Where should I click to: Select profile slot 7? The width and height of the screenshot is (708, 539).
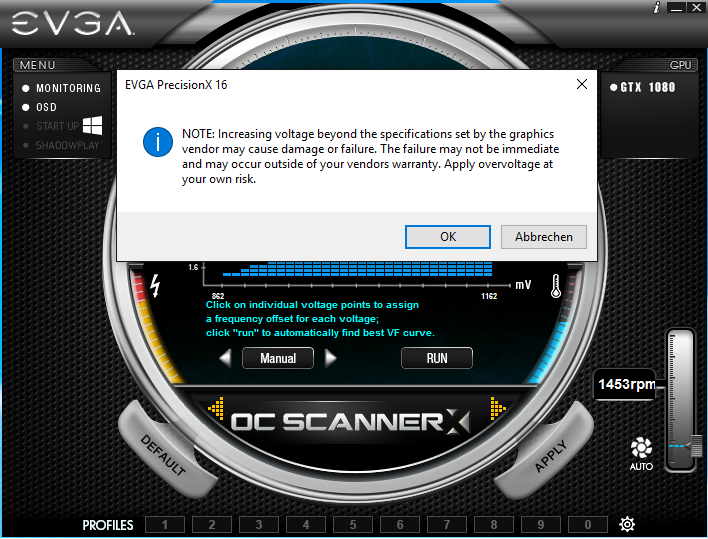(447, 525)
